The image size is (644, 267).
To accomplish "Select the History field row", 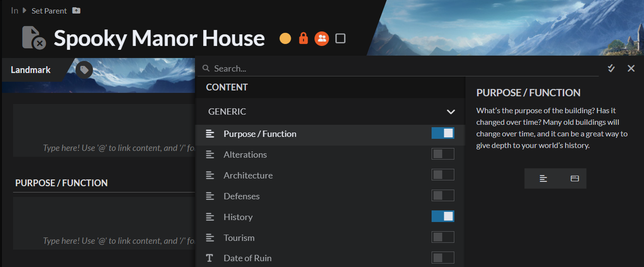I will [330, 217].
